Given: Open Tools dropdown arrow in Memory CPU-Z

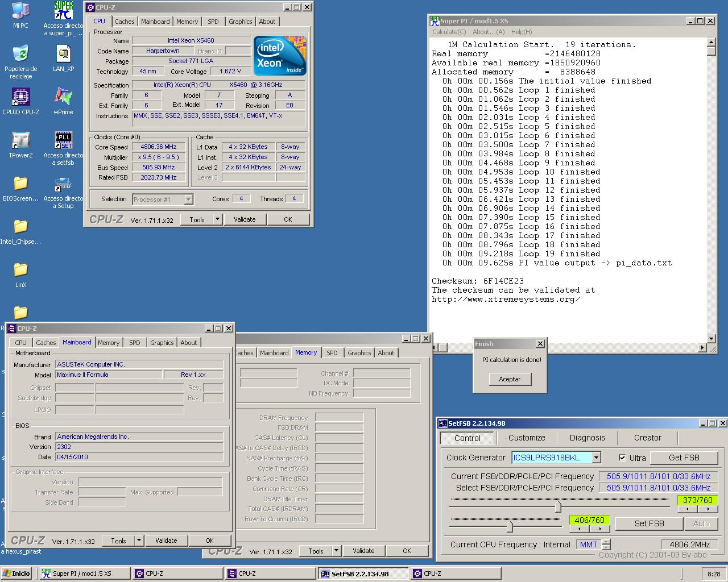Looking at the screenshot, I should pyautogui.click(x=336, y=551).
